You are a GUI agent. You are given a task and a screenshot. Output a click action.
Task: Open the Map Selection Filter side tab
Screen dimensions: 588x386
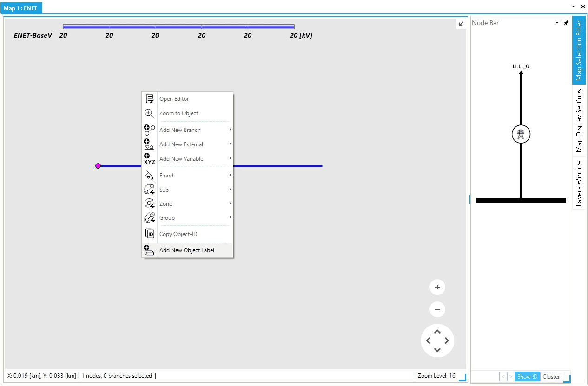[x=579, y=50]
